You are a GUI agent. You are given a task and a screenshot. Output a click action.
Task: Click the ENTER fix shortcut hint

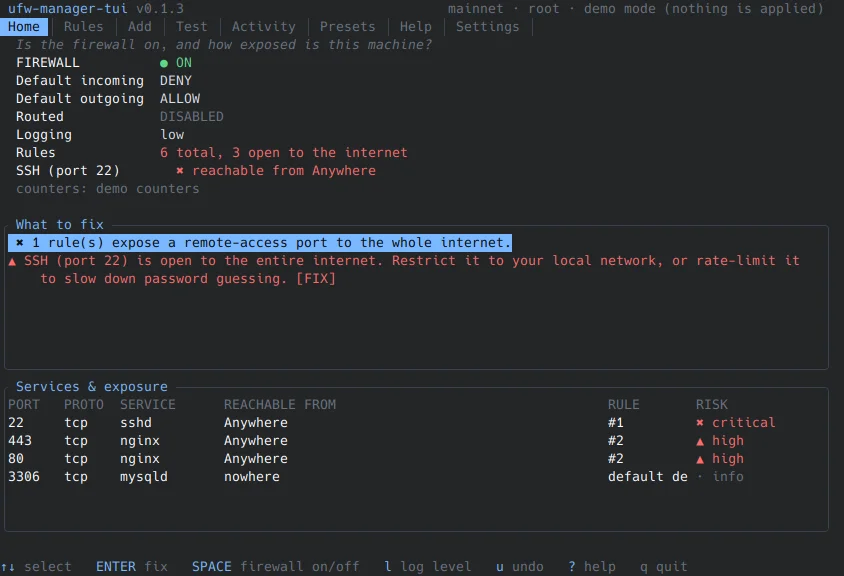(x=132, y=566)
